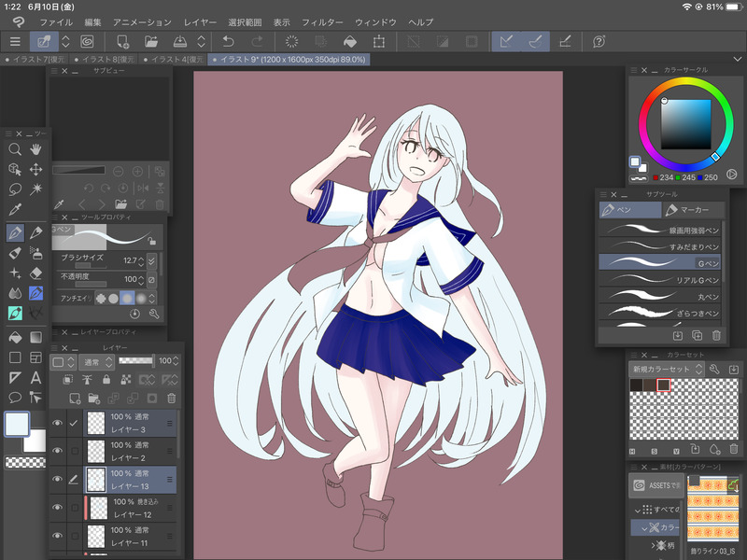Select the Operation object tool
This screenshot has width=747, height=560.
click(x=15, y=170)
